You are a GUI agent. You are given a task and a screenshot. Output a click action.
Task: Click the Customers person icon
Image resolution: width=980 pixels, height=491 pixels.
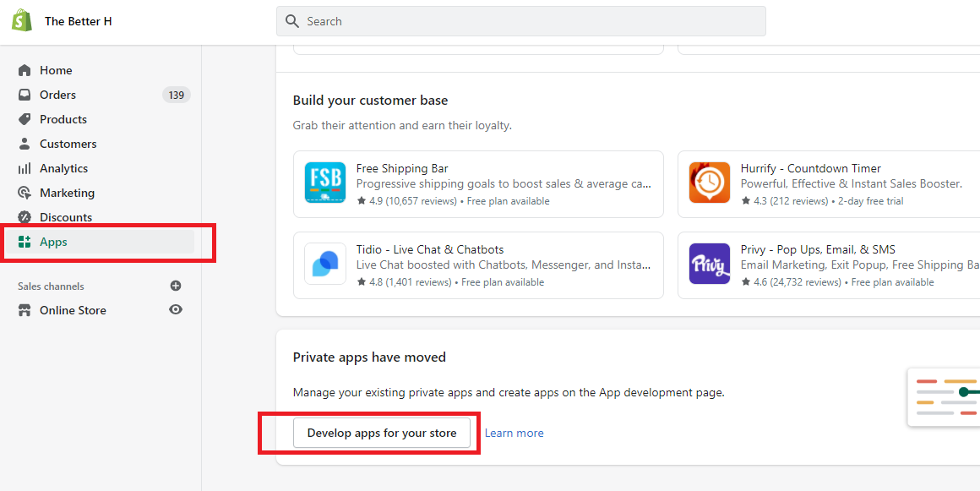[24, 144]
